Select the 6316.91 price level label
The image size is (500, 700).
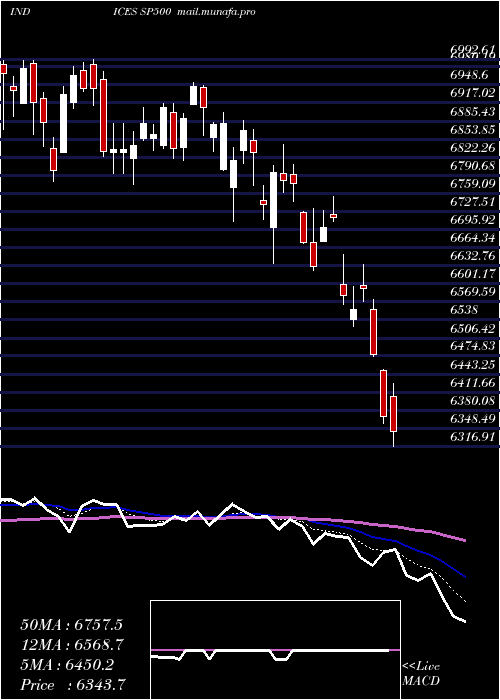[472, 437]
